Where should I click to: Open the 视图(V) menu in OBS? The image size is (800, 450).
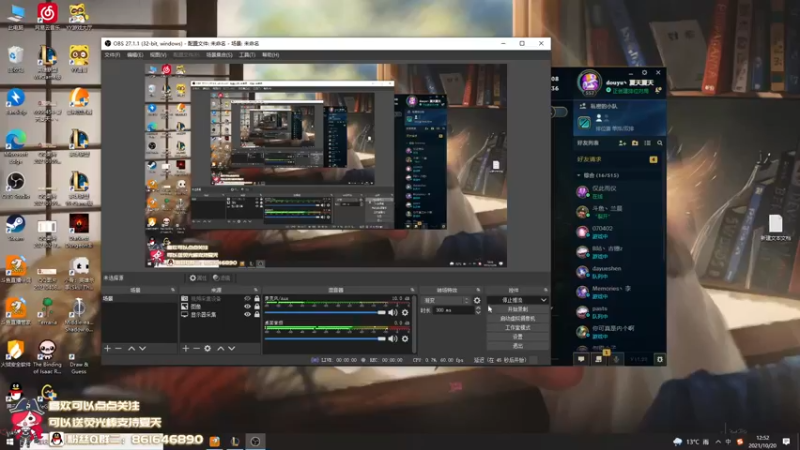pos(158,55)
